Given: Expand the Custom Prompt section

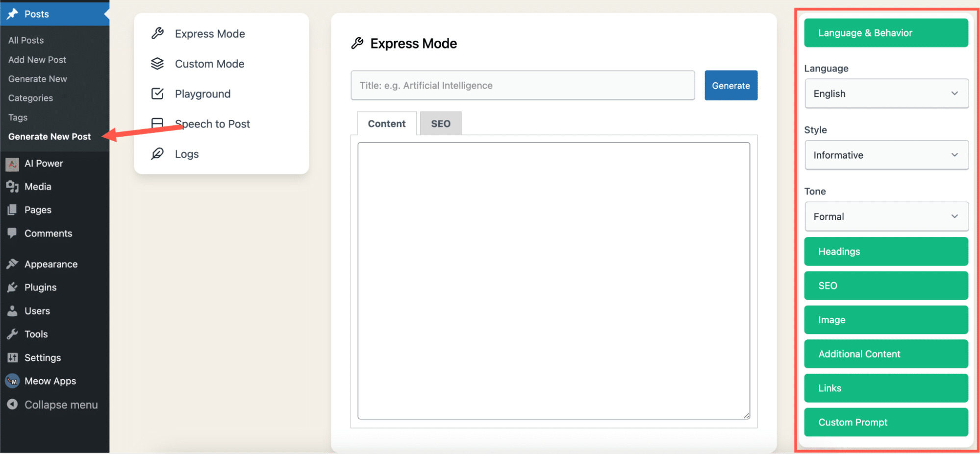Looking at the screenshot, I should [886, 422].
